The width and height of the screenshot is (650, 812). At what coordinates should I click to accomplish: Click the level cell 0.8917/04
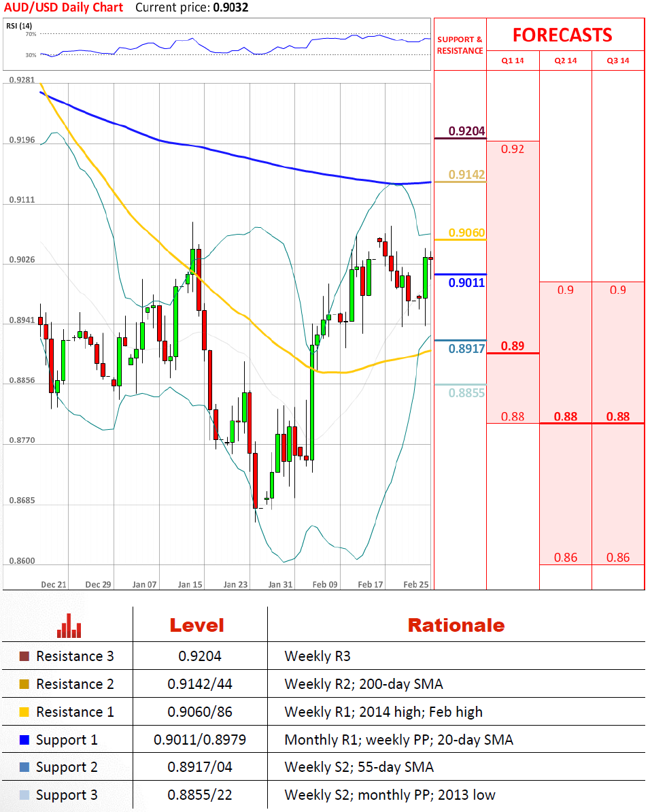pyautogui.click(x=200, y=767)
